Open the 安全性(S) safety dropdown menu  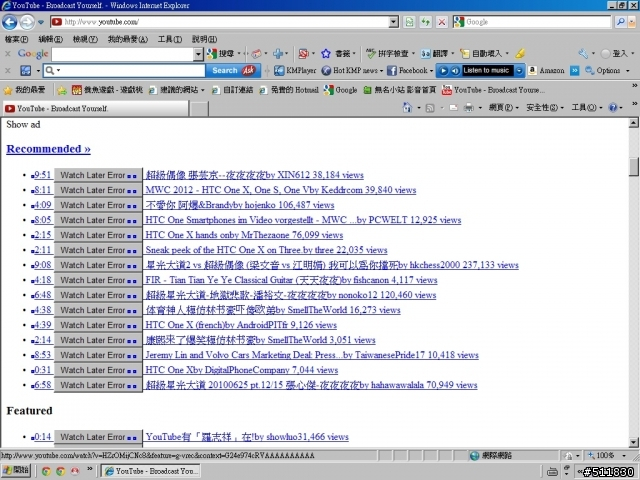pos(544,108)
